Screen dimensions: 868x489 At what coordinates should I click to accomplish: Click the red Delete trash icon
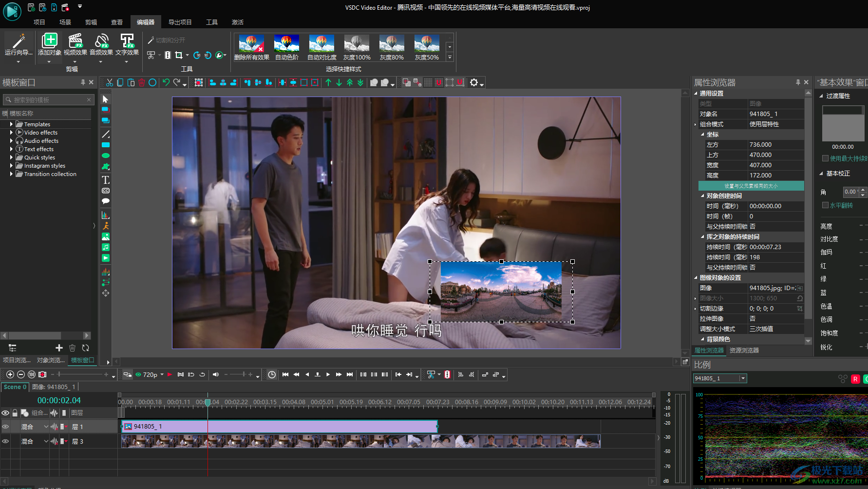point(142,82)
